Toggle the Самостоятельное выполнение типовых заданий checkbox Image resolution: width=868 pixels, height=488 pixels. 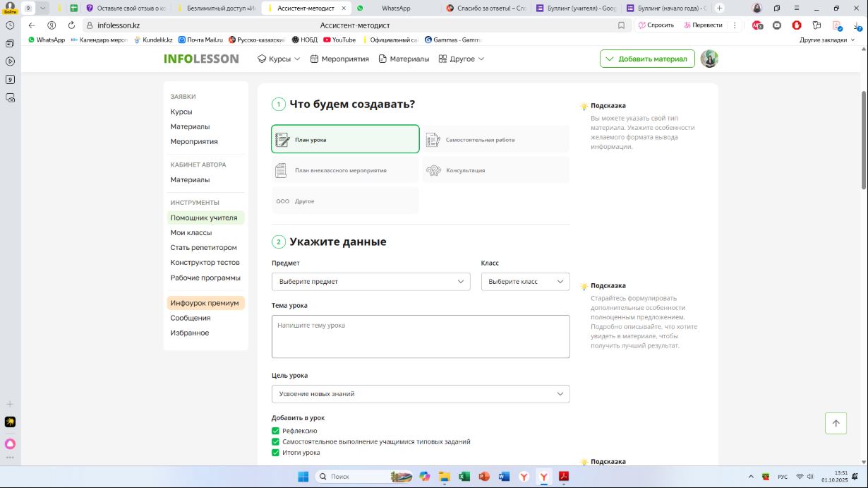(x=276, y=441)
